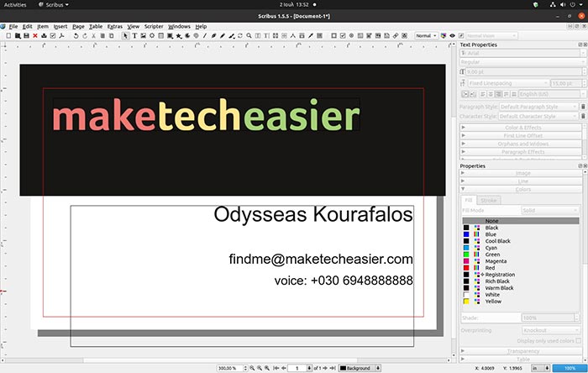Go to the first page button

[x=276, y=368]
